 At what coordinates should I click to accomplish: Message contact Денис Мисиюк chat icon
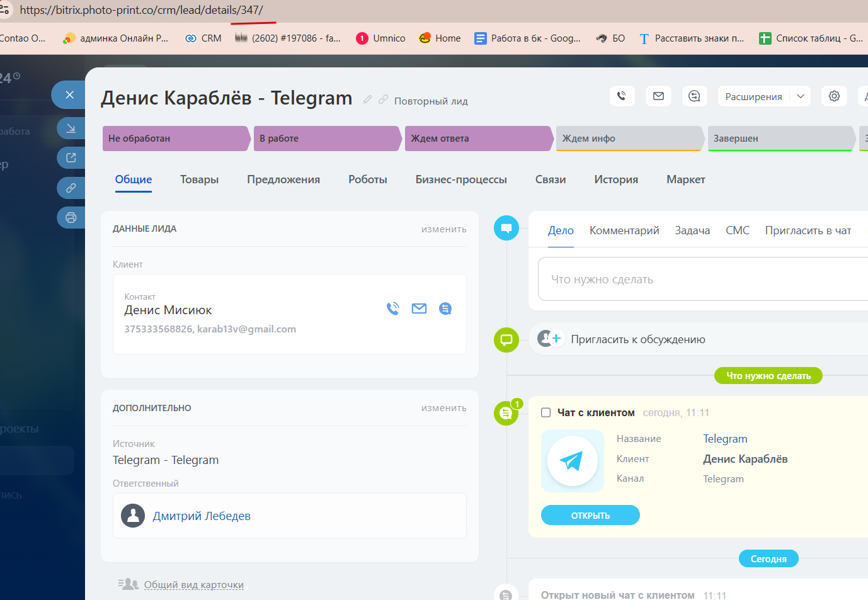(x=445, y=308)
